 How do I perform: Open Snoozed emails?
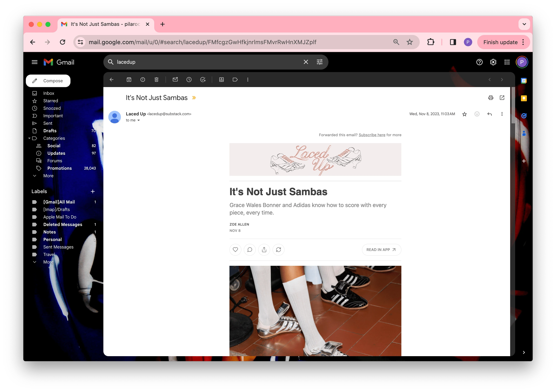point(52,108)
